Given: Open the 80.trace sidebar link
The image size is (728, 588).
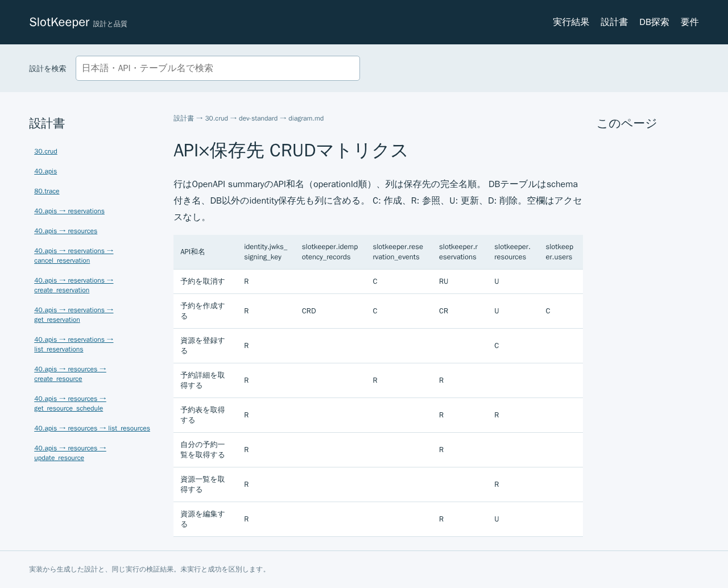Looking at the screenshot, I should point(47,191).
